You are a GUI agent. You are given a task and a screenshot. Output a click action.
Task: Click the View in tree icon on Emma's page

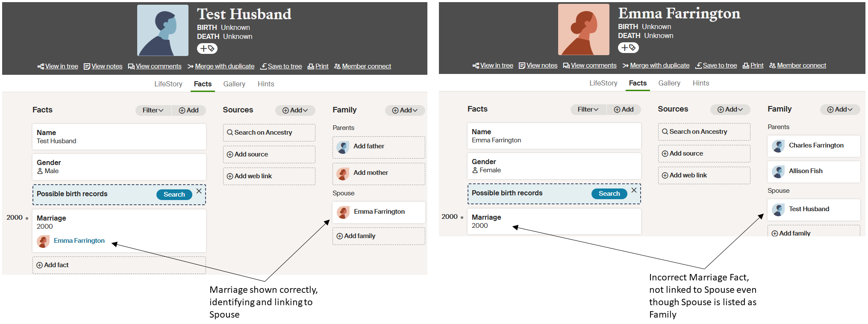pyautogui.click(x=476, y=66)
